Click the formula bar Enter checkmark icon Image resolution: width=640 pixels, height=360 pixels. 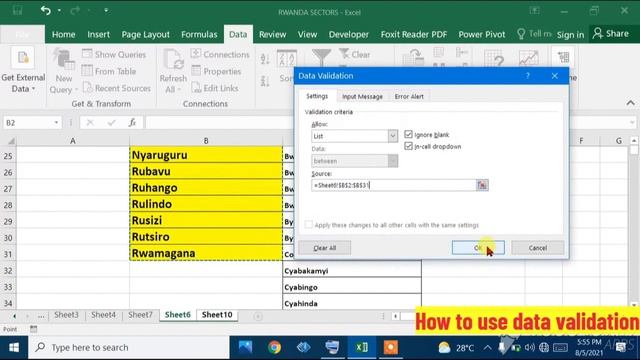point(111,122)
